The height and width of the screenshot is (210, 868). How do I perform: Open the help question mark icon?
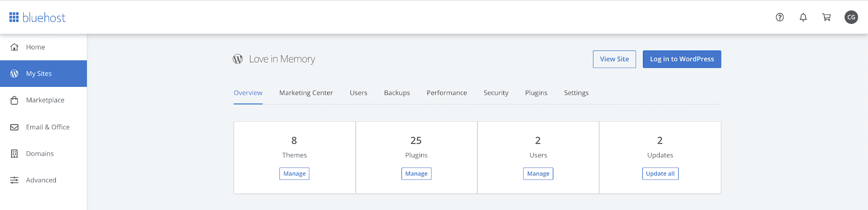point(780,17)
